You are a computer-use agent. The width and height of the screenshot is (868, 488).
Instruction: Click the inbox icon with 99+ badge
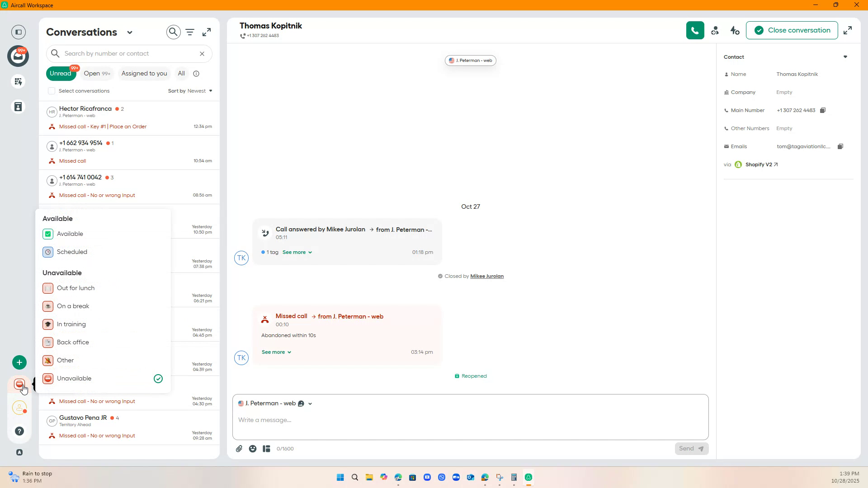click(18, 56)
